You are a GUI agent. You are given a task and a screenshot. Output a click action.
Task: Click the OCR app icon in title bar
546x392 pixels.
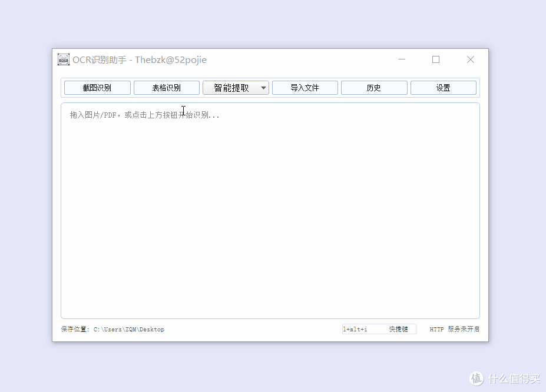pyautogui.click(x=64, y=59)
